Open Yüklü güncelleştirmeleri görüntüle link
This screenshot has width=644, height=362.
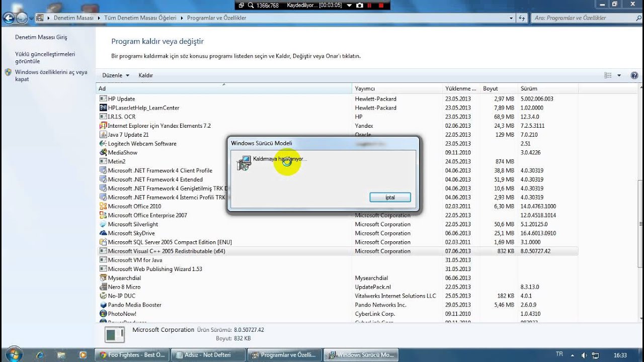click(45, 57)
